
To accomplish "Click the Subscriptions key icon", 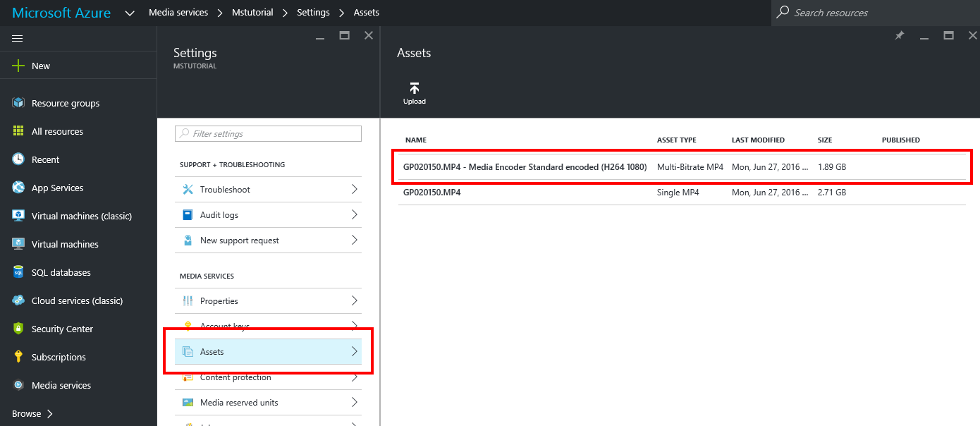I will pos(18,357).
